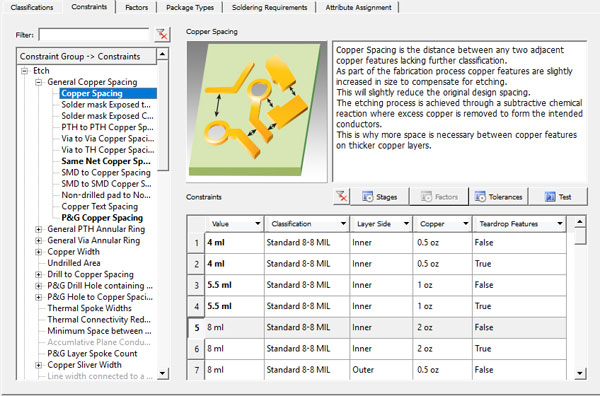Expand Drill to Copper Spacing node

click(x=38, y=274)
